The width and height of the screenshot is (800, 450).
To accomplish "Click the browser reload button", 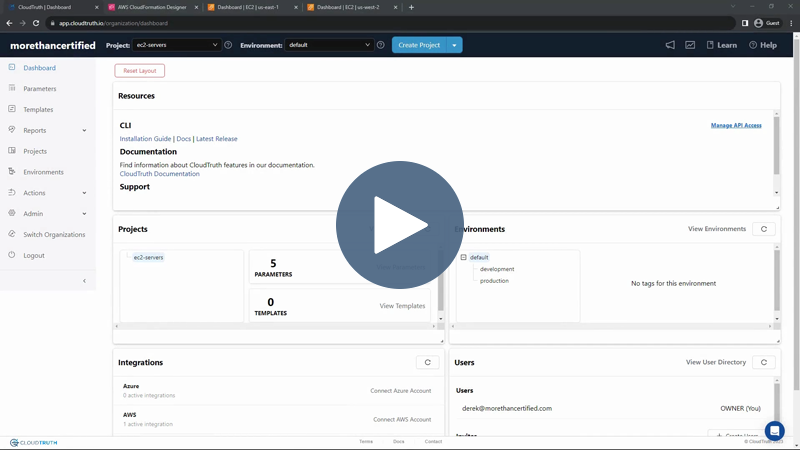I will [36, 23].
